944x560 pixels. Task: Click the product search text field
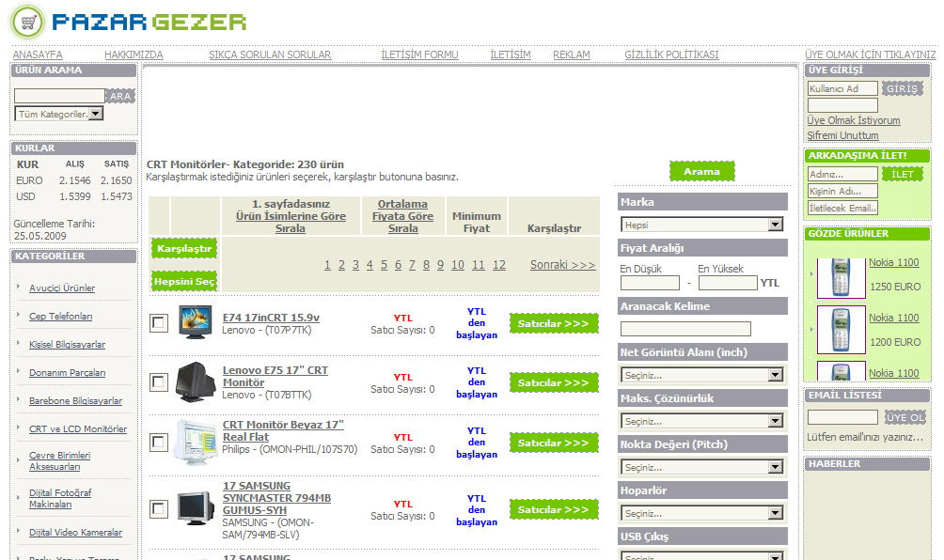(x=59, y=96)
